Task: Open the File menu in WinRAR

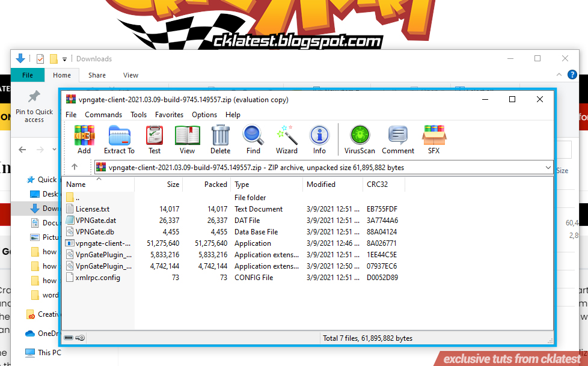Action: [x=71, y=115]
